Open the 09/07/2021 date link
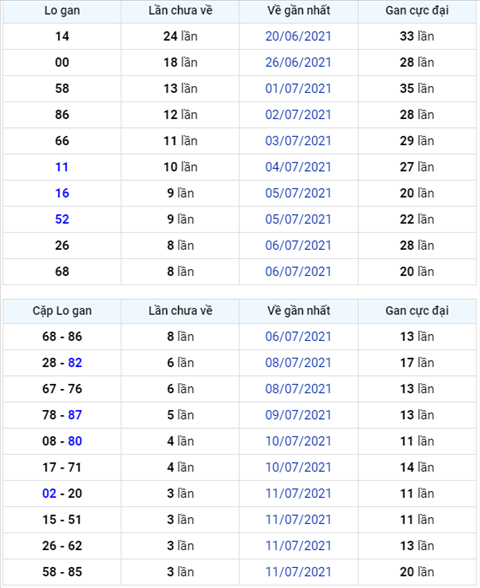Image resolution: width=480 pixels, height=588 pixels. [298, 415]
